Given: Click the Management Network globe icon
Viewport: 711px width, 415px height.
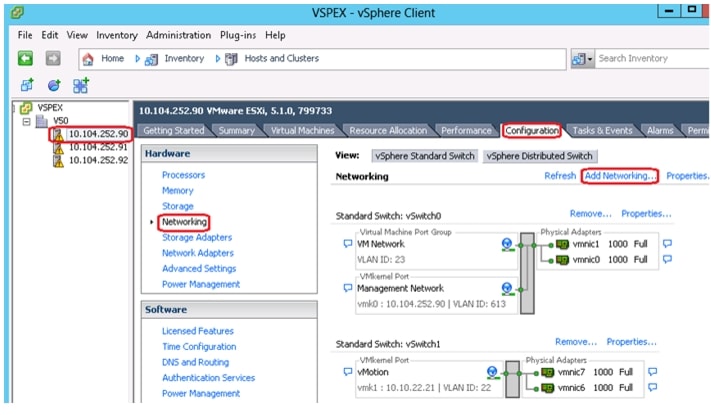Looking at the screenshot, I should click(507, 288).
